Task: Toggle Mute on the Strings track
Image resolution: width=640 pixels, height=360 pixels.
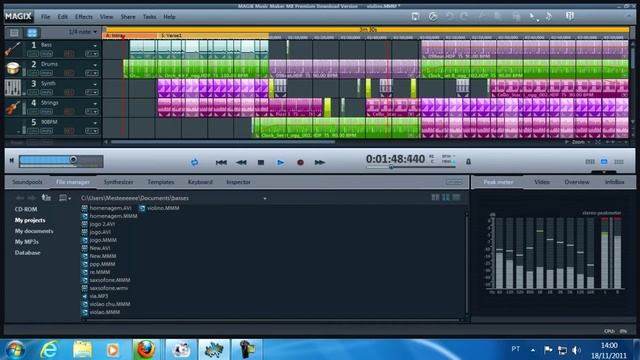Action: click(47, 111)
